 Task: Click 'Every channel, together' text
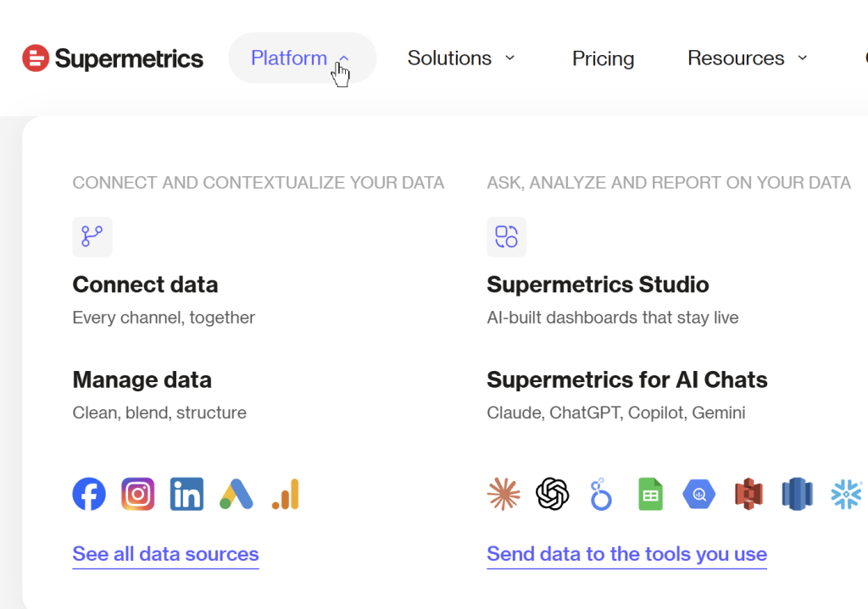(164, 318)
